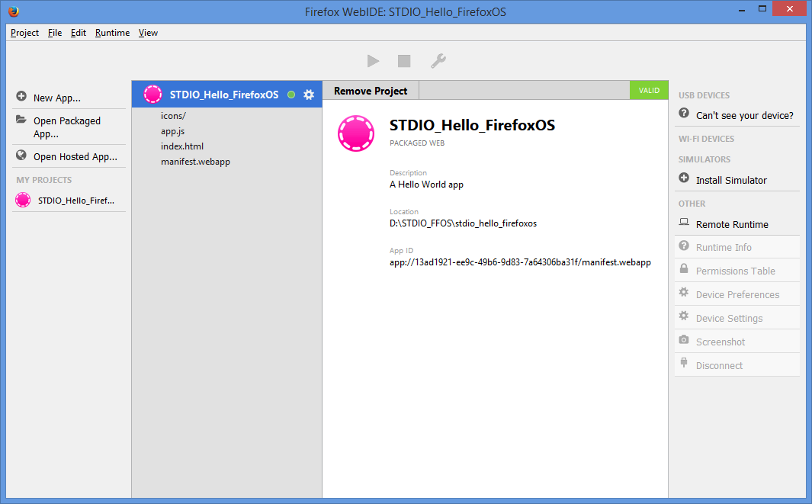This screenshot has width=812, height=504.
Task: Open the View menu
Action: click(148, 33)
